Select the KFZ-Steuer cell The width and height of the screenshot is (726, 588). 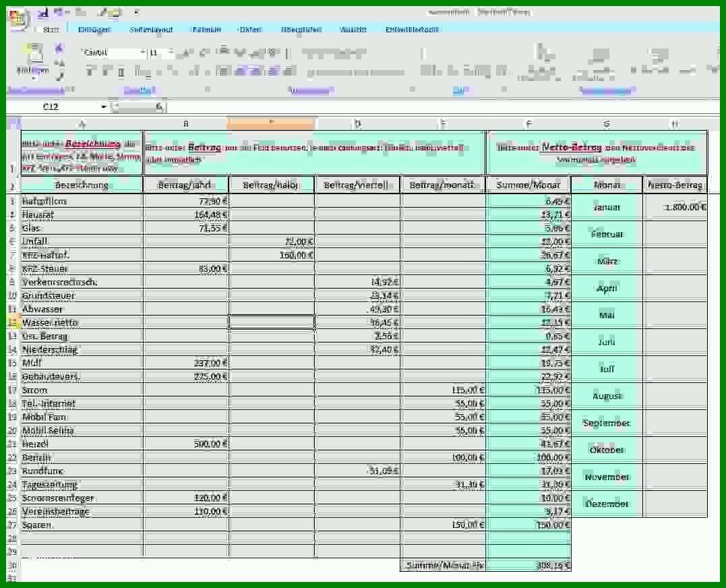82,268
